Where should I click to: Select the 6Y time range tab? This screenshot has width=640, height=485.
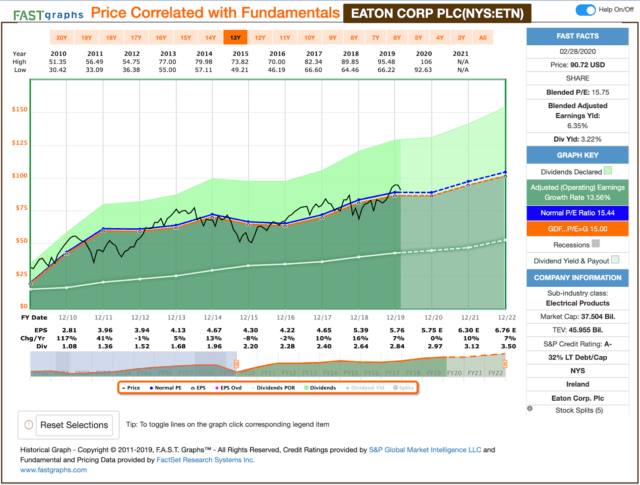pos(397,38)
